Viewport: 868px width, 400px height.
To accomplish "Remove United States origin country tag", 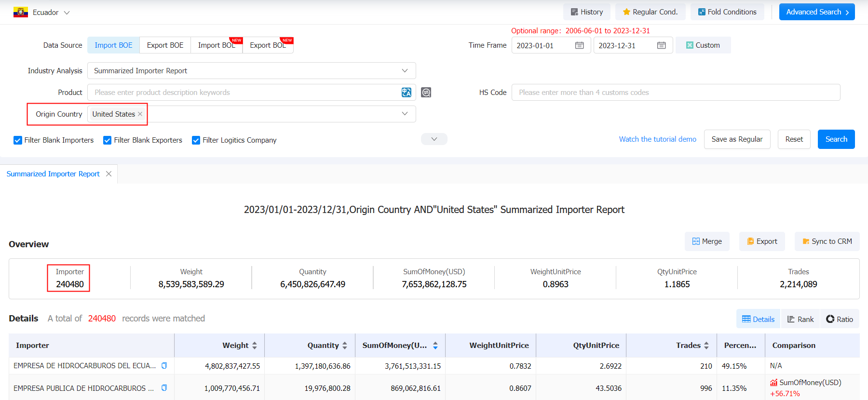I will coord(140,114).
